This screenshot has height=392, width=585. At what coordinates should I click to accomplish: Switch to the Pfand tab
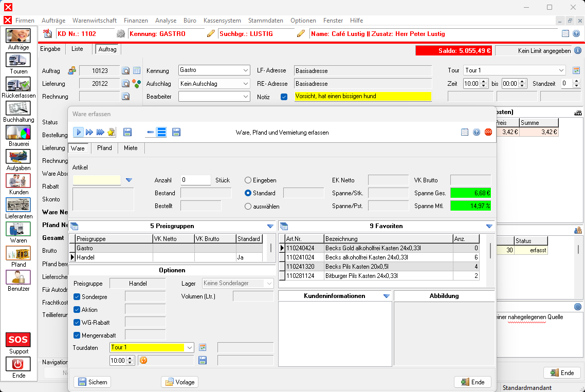104,148
